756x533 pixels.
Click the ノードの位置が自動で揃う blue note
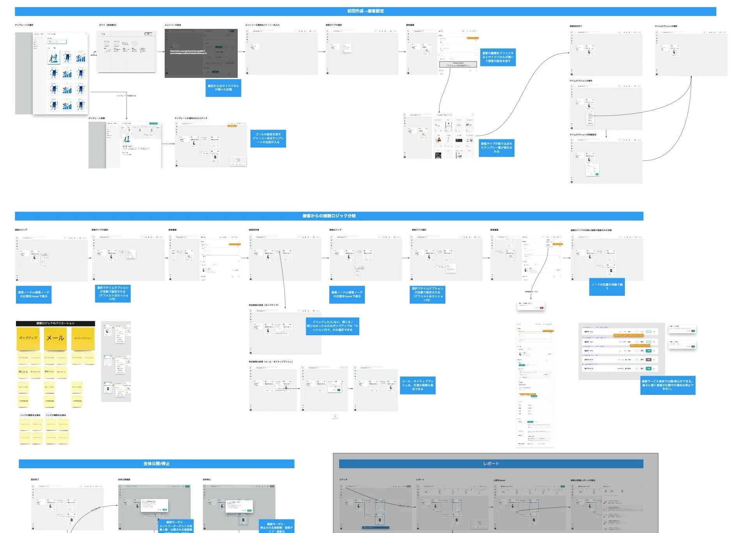(x=607, y=286)
